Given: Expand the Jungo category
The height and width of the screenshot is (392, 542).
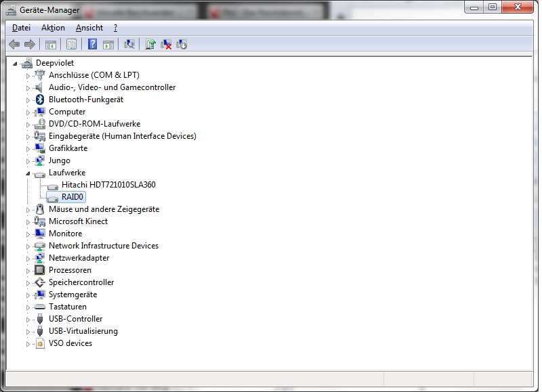Looking at the screenshot, I should pos(28,161).
